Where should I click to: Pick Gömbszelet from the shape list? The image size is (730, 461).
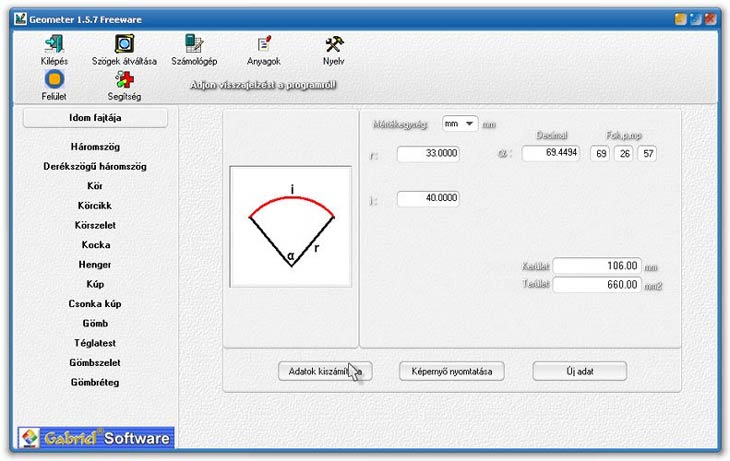coord(95,363)
